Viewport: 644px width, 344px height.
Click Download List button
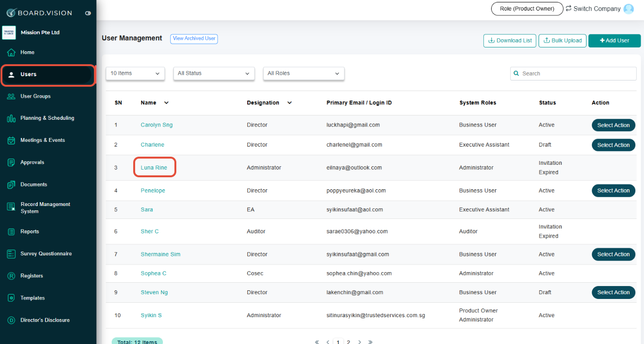pos(510,41)
